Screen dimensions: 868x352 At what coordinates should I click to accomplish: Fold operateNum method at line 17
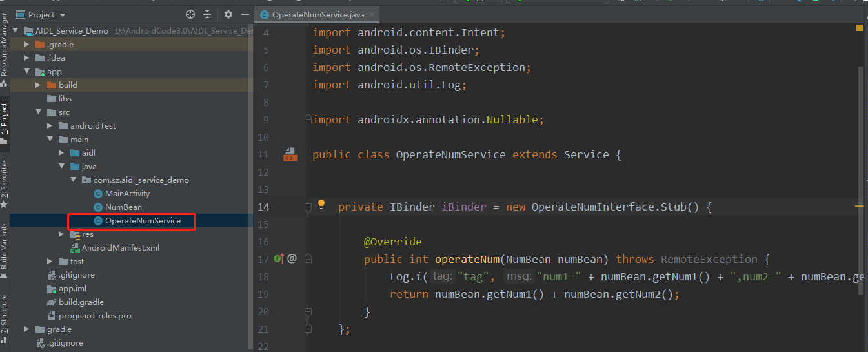click(308, 259)
